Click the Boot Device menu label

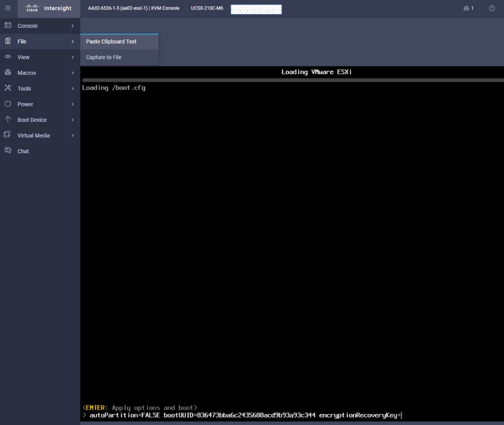[x=32, y=120]
